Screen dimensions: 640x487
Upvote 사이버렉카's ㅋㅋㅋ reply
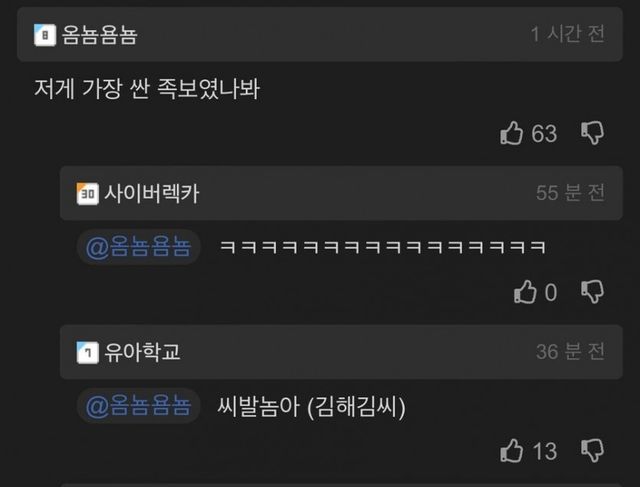pos(525,292)
